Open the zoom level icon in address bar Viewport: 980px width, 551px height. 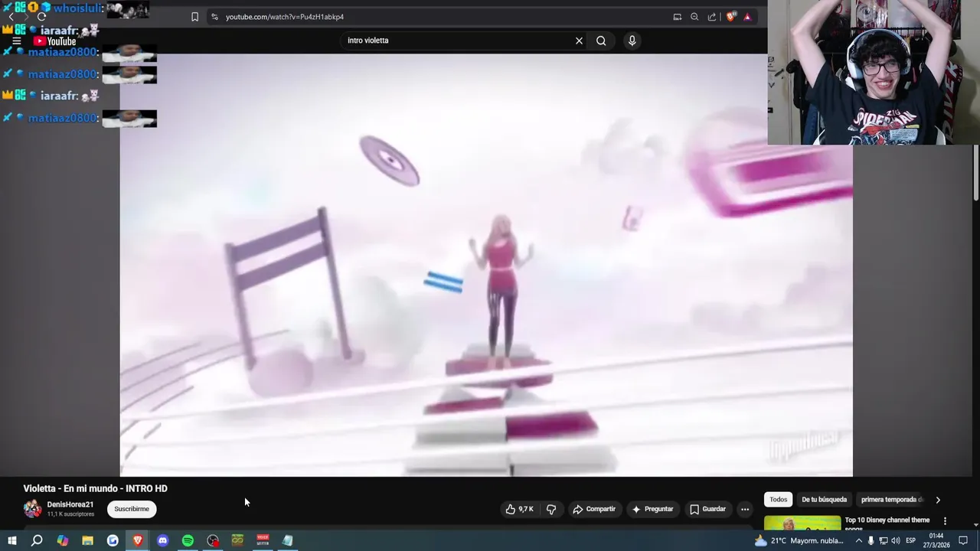(x=694, y=17)
